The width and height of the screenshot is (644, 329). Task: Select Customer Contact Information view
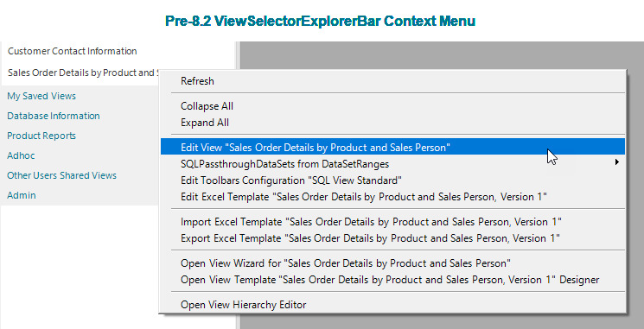[73, 51]
